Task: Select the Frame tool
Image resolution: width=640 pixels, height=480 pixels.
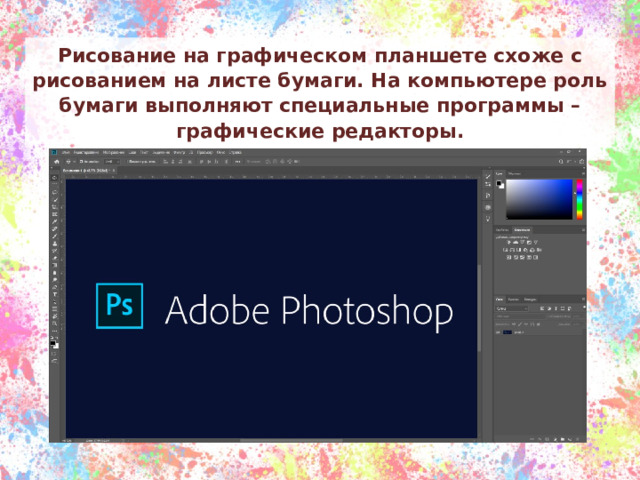Action: pos(54,214)
